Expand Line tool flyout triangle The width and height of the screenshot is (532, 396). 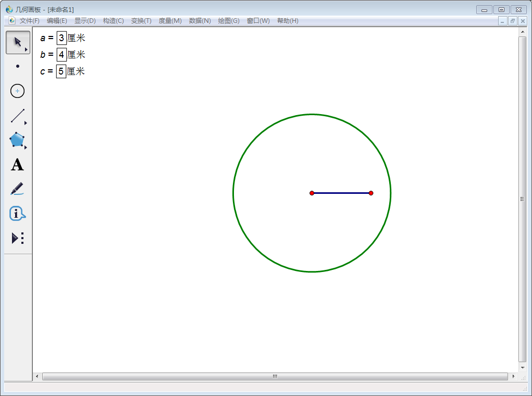tap(26, 123)
